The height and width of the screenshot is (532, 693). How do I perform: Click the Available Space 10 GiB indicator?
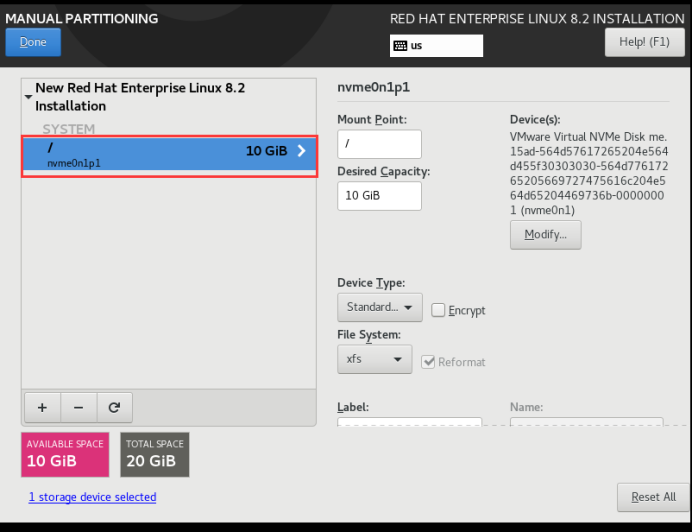pyautogui.click(x=65, y=455)
